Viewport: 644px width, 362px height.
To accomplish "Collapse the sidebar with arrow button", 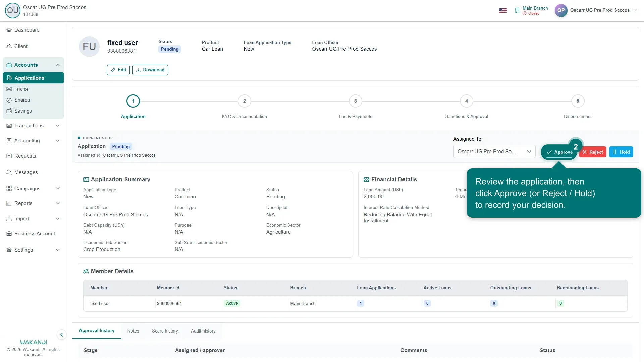I will coord(61,335).
